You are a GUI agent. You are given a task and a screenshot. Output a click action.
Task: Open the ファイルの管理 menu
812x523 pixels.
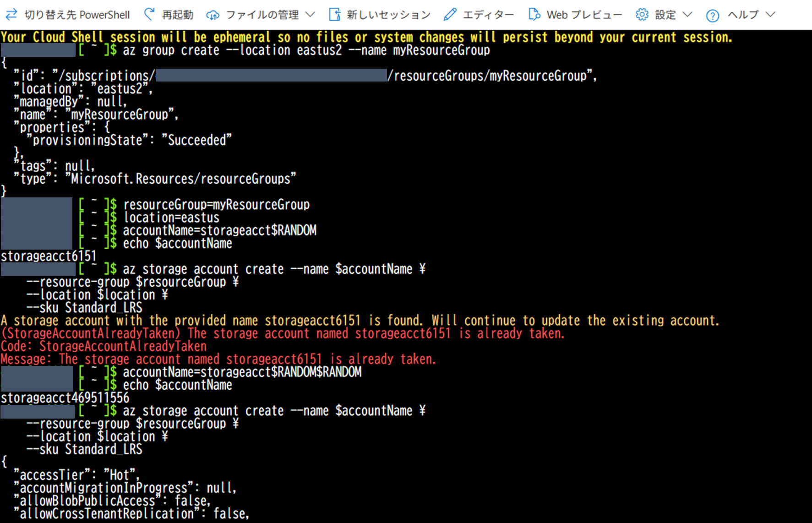tap(262, 15)
